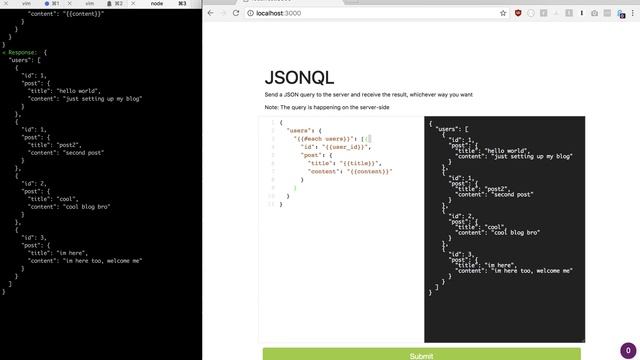The image size is (640, 360).
Task: Close the second vim terminal tab
Action: (x=69, y=3)
